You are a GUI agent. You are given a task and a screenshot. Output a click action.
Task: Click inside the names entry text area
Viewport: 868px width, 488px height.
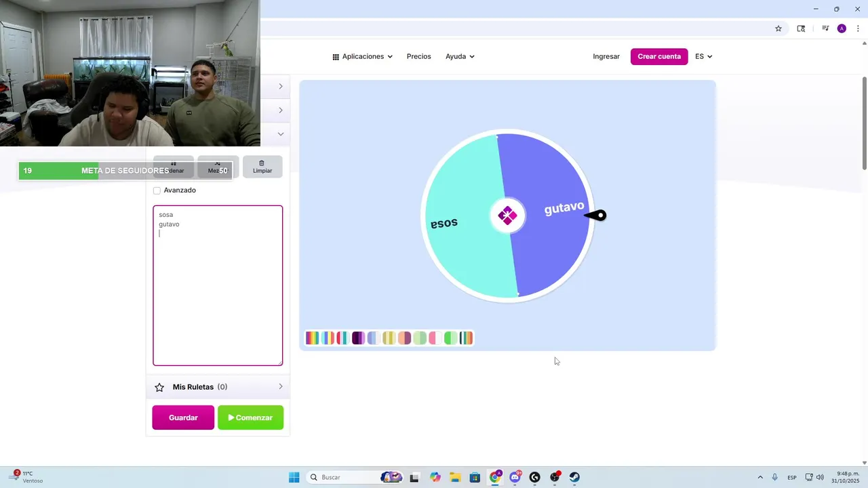coord(218,285)
